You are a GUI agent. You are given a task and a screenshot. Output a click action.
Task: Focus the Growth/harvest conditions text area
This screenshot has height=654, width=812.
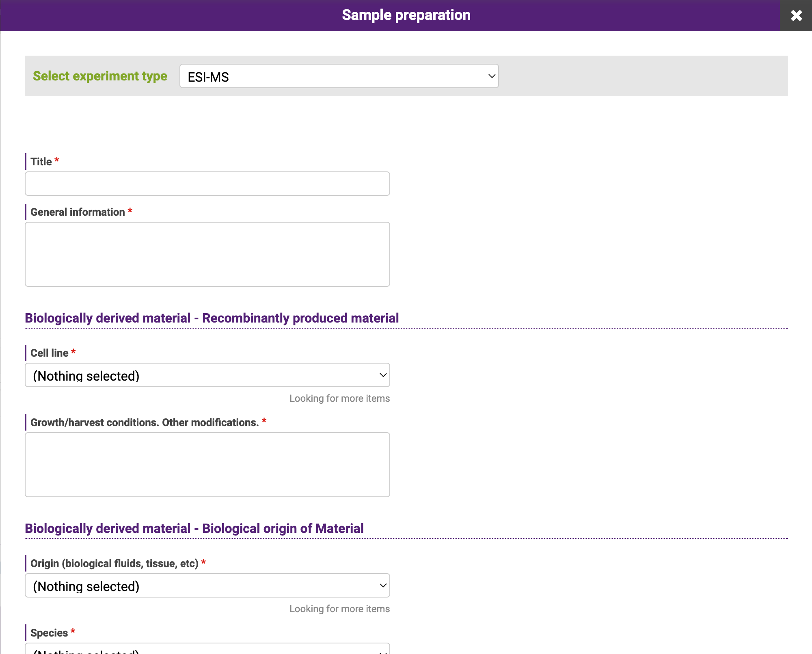(207, 465)
